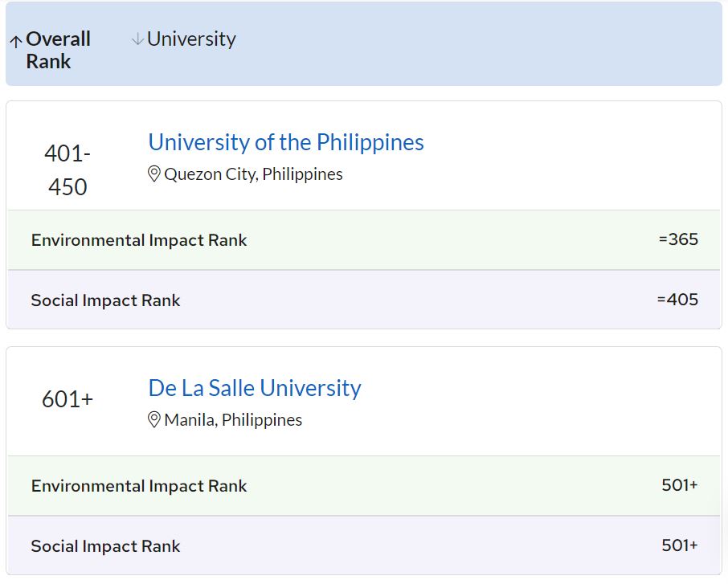Screen dimensions: 728x584
Task: Click De La Salle social 501+ value
Action: coord(680,545)
